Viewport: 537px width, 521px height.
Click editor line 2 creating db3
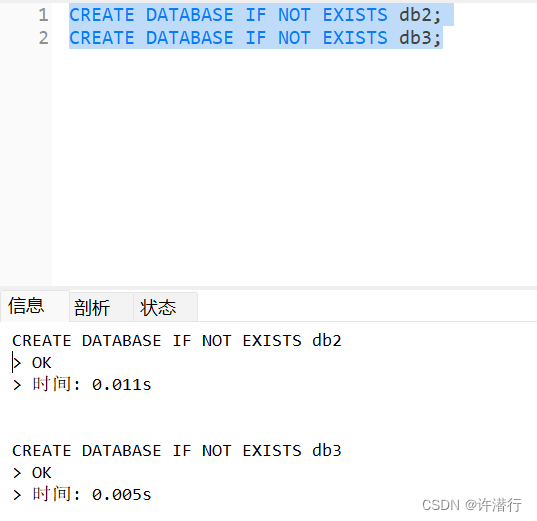255,38
